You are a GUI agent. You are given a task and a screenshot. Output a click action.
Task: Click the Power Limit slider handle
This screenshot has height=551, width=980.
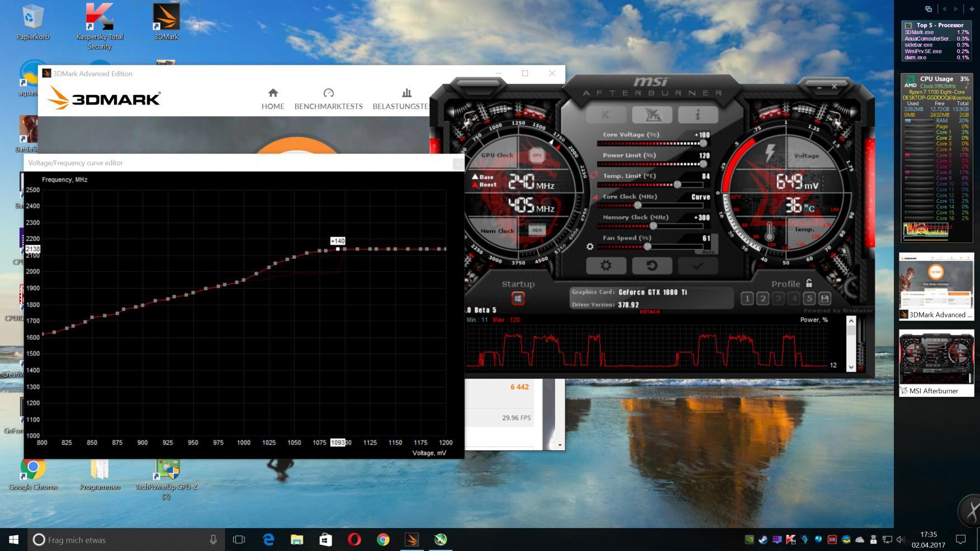point(703,164)
